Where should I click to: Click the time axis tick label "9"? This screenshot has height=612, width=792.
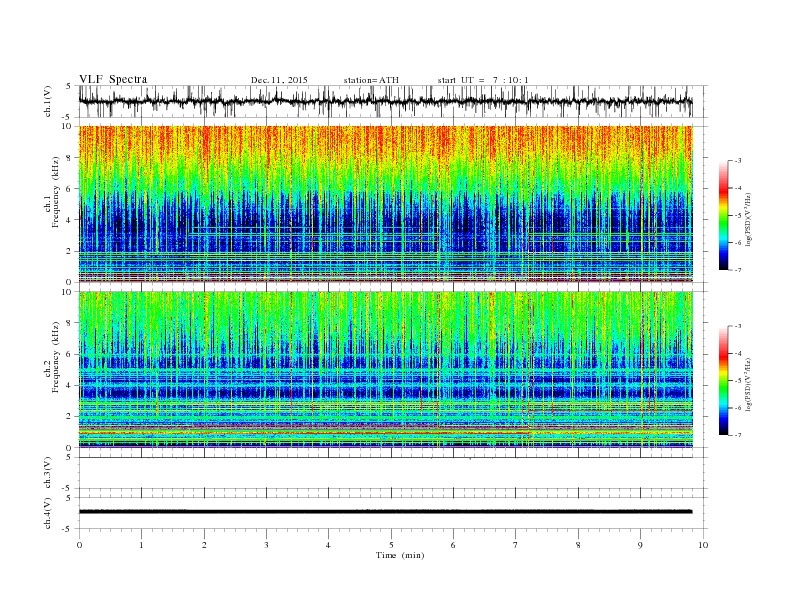click(x=640, y=545)
